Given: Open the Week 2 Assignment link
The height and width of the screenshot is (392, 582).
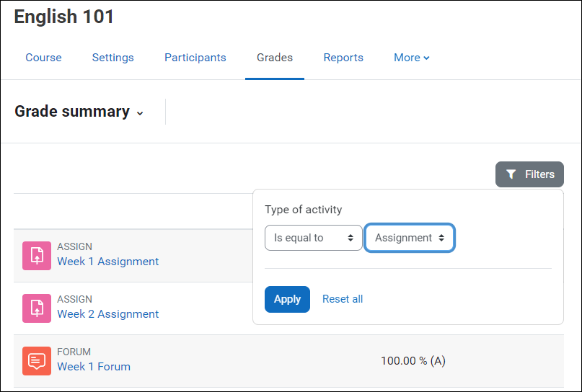Looking at the screenshot, I should (107, 314).
